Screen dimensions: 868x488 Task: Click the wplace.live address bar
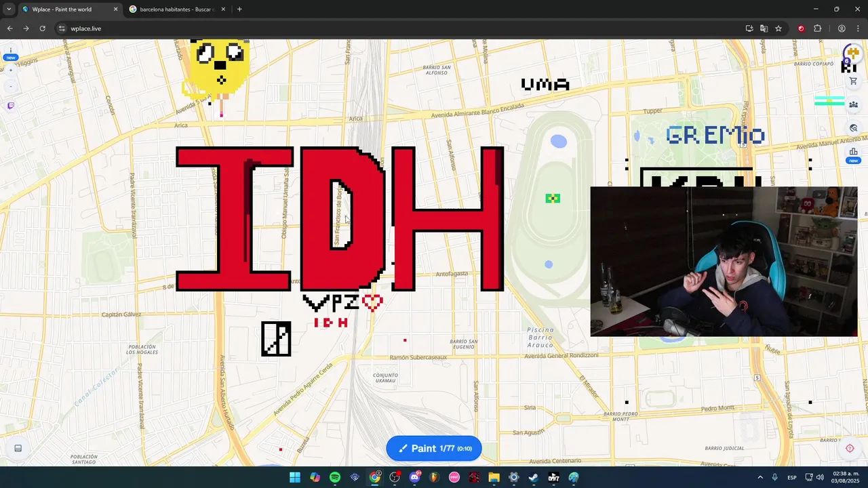point(400,28)
